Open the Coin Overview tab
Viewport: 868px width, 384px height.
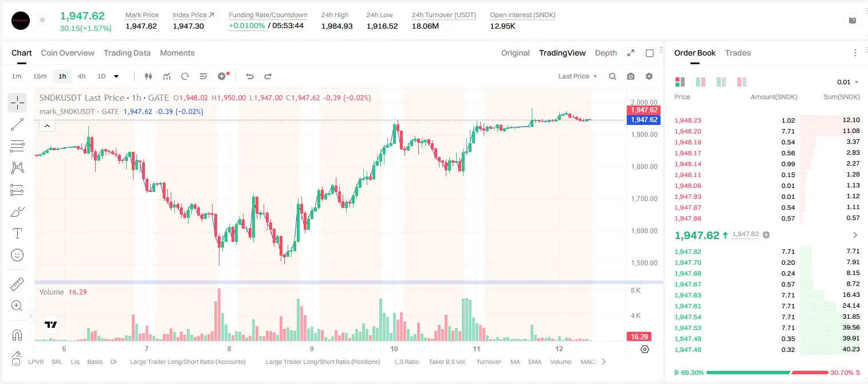click(x=68, y=53)
